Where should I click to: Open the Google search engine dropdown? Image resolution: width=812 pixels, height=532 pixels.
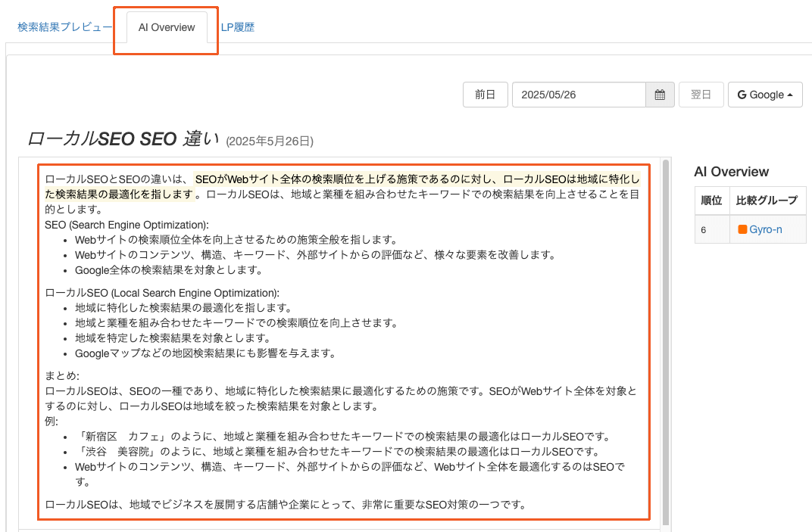765,95
